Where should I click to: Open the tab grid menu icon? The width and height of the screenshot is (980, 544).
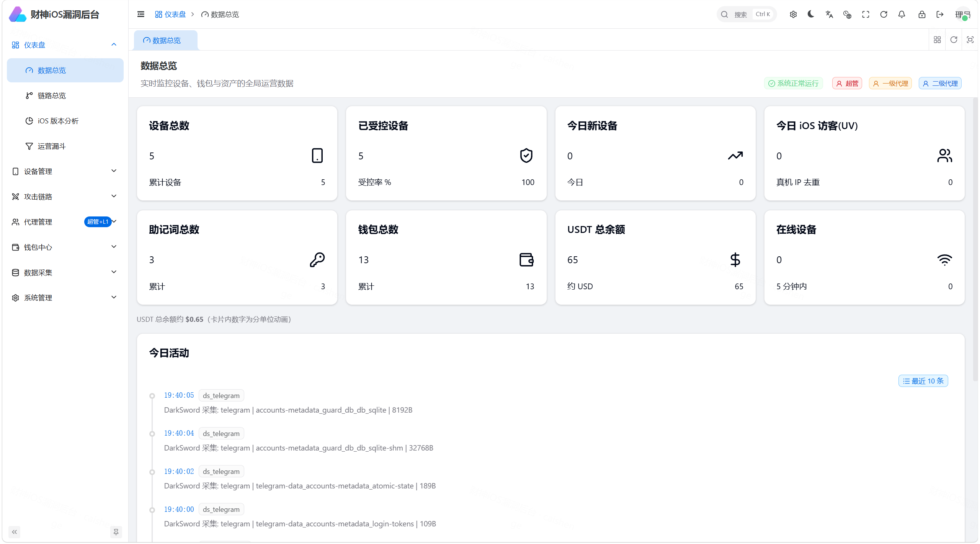pos(937,39)
